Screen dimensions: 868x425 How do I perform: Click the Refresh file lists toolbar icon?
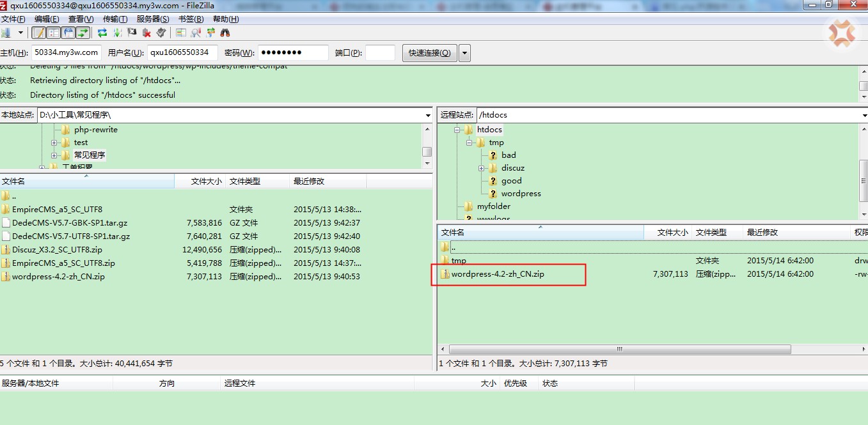point(102,33)
